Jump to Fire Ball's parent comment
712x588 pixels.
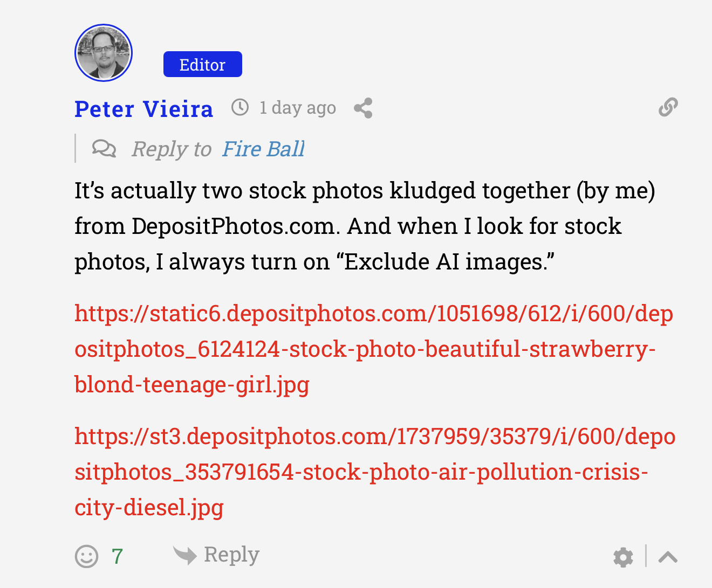(263, 149)
